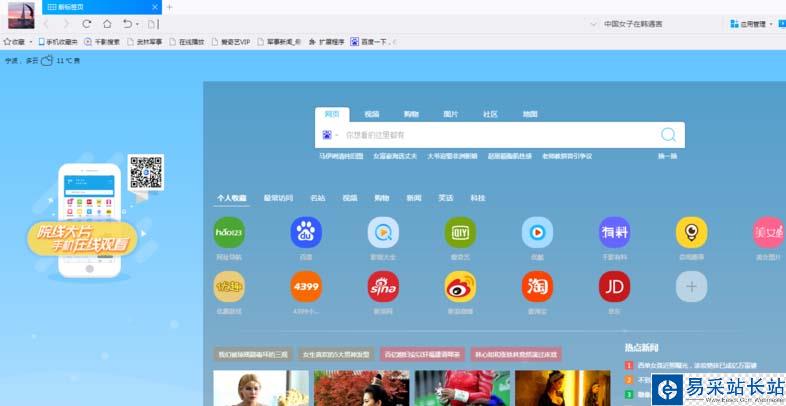
Task: Expand the address bar suggestions chevron
Action: [x=594, y=24]
